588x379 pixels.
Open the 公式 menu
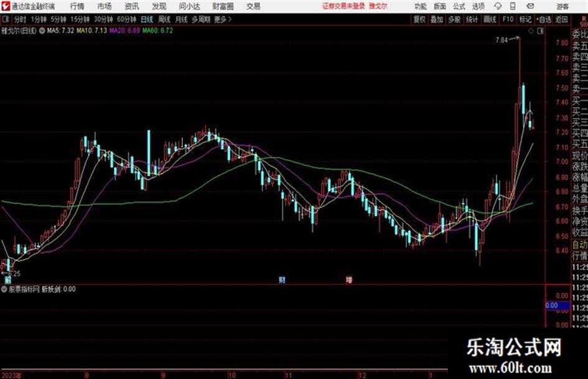(x=459, y=6)
